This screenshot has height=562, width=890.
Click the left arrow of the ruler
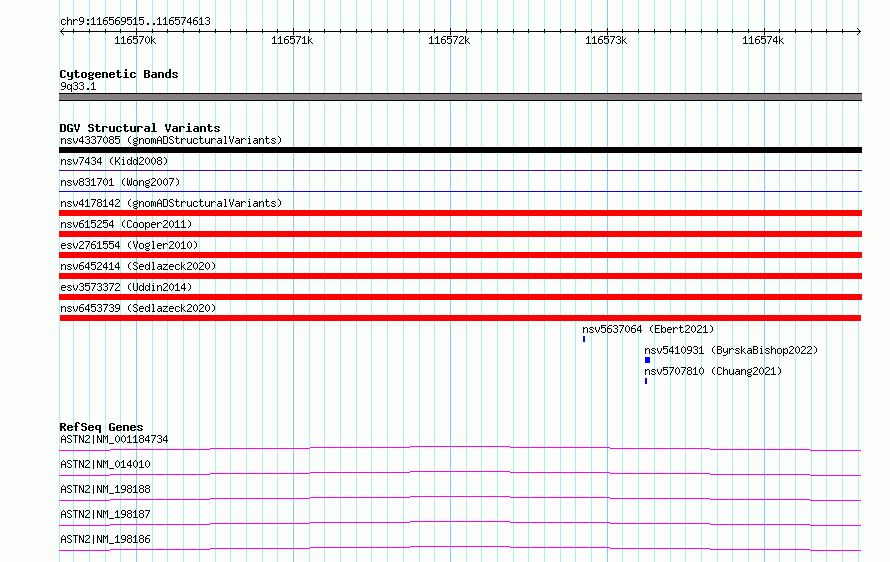point(62,31)
